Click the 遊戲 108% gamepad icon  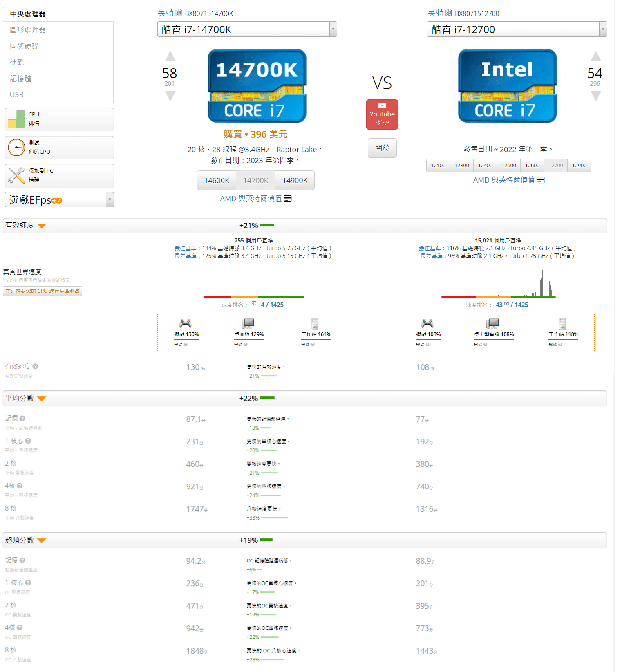tap(427, 323)
